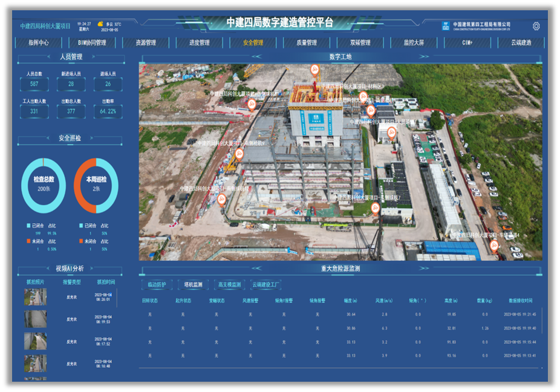Go to the 监控大屏 tab
Viewport: 560px width, 392px height.
click(x=414, y=43)
